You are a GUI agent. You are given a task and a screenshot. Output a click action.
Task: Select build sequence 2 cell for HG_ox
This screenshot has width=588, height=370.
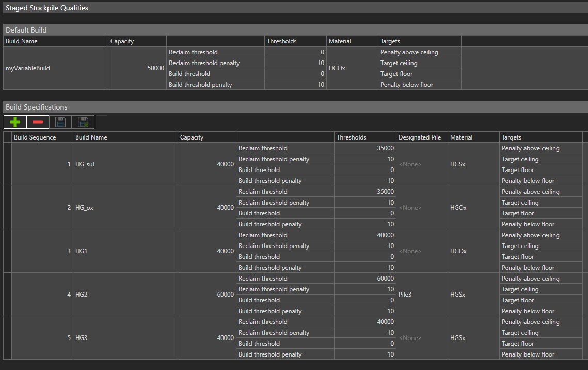41,208
